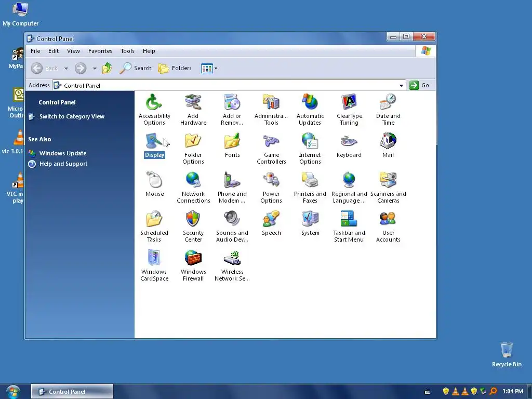Open the Views dropdown button

pyautogui.click(x=209, y=68)
